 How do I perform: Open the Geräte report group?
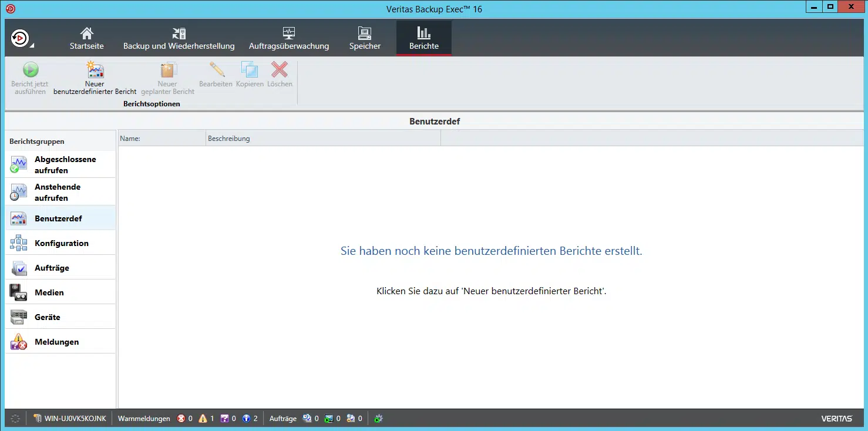click(60, 317)
